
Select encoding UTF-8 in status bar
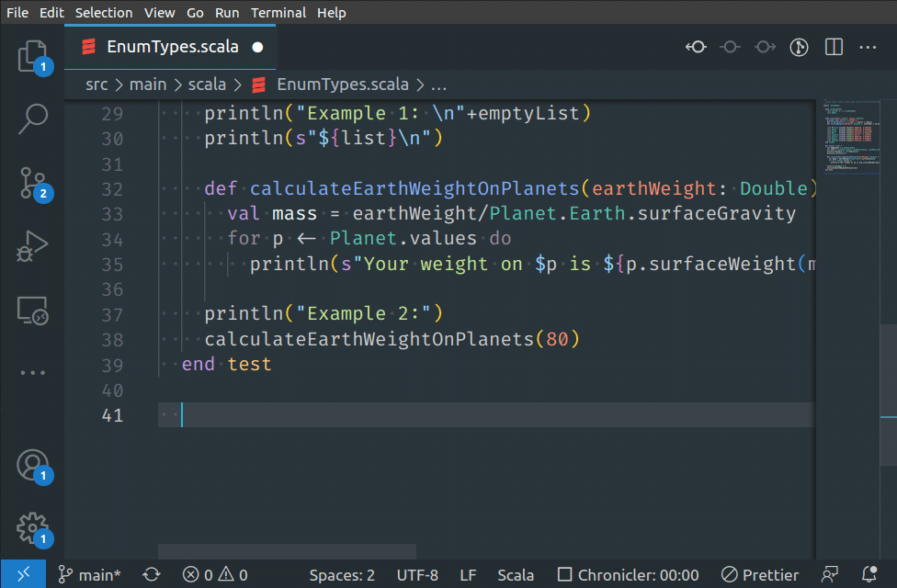click(417, 575)
